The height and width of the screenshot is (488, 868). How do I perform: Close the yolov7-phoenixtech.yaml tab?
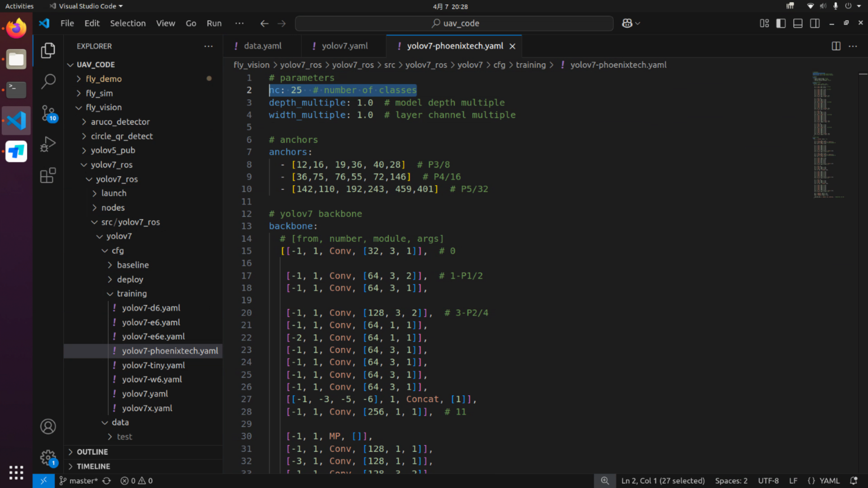point(513,46)
